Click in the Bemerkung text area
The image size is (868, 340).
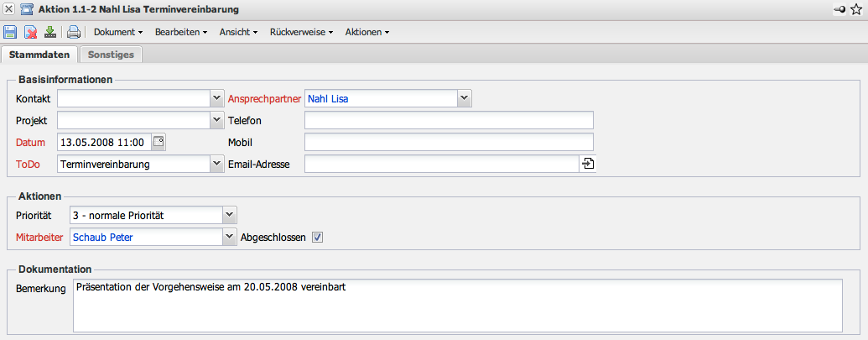pyautogui.click(x=457, y=305)
